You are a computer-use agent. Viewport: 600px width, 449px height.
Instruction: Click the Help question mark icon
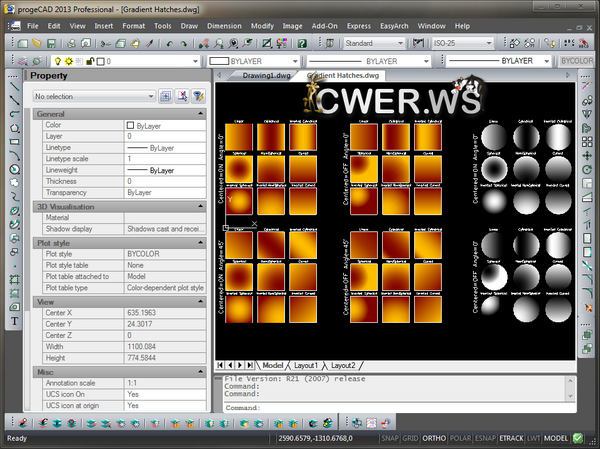302,44
